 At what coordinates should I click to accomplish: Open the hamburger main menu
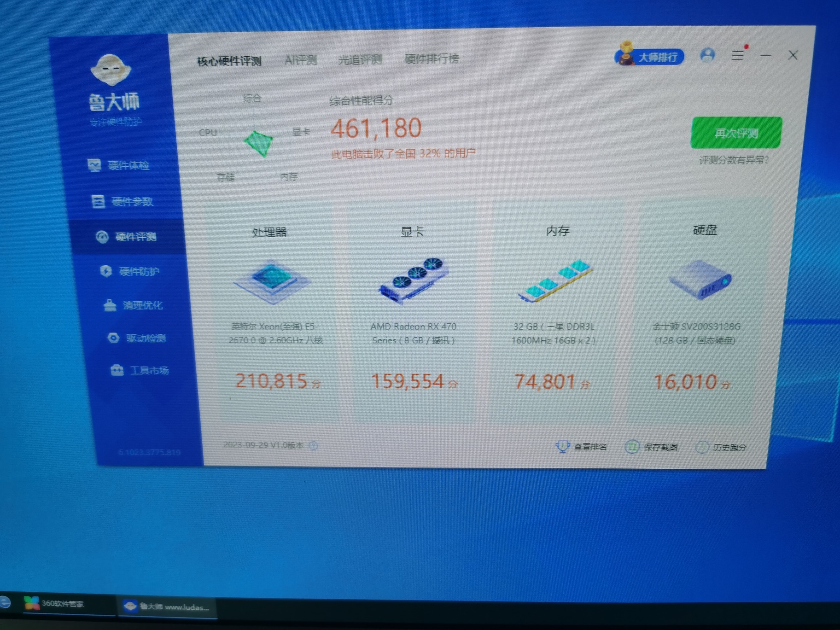tap(738, 56)
